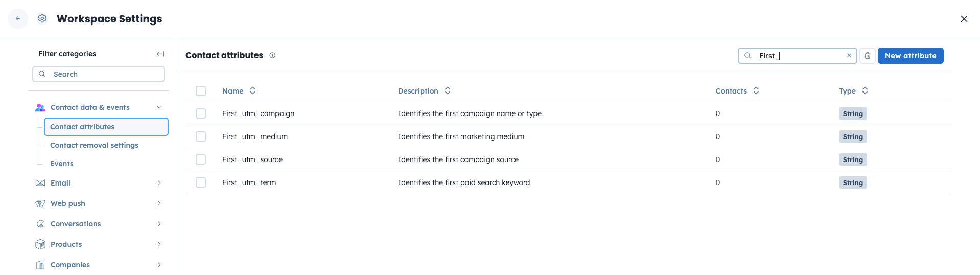This screenshot has width=980, height=275.
Task: Expand the Web push category
Action: click(x=159, y=203)
